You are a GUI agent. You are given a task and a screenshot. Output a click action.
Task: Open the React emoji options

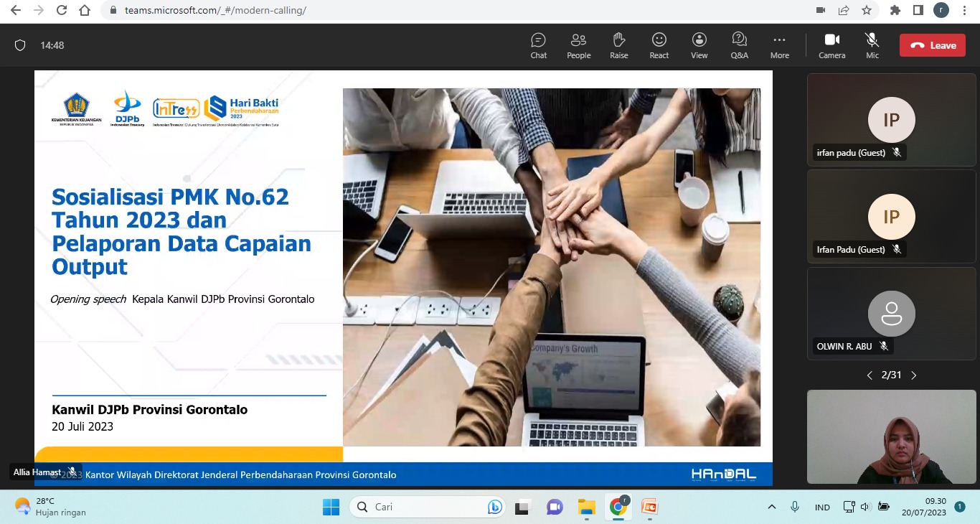pos(659,45)
